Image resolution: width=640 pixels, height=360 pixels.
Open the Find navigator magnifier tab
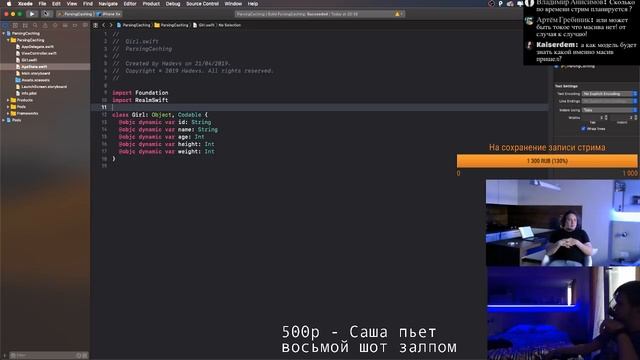click(35, 25)
